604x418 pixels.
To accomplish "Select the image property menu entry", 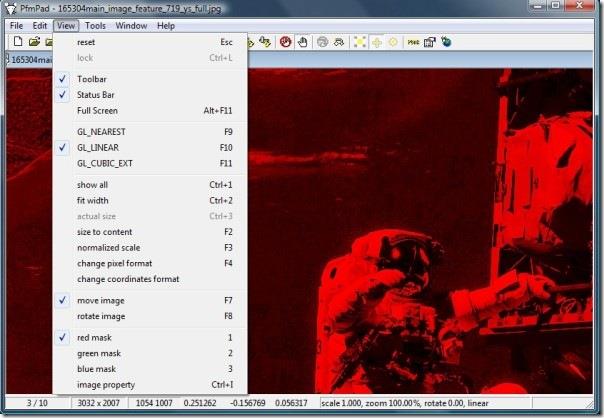I will 105,385.
